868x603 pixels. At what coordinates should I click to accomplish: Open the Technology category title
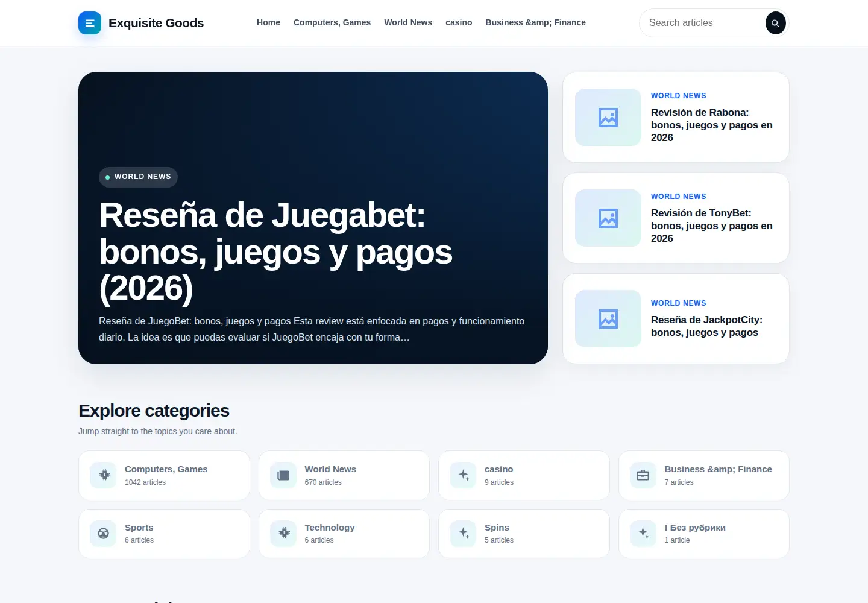(329, 528)
